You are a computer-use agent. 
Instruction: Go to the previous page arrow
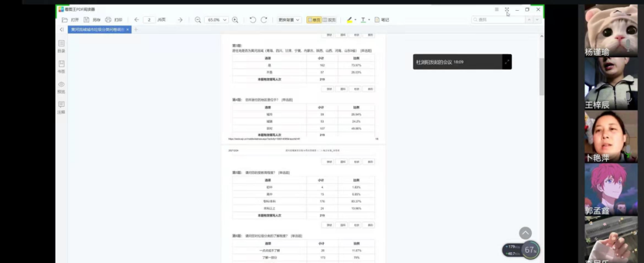click(x=137, y=20)
